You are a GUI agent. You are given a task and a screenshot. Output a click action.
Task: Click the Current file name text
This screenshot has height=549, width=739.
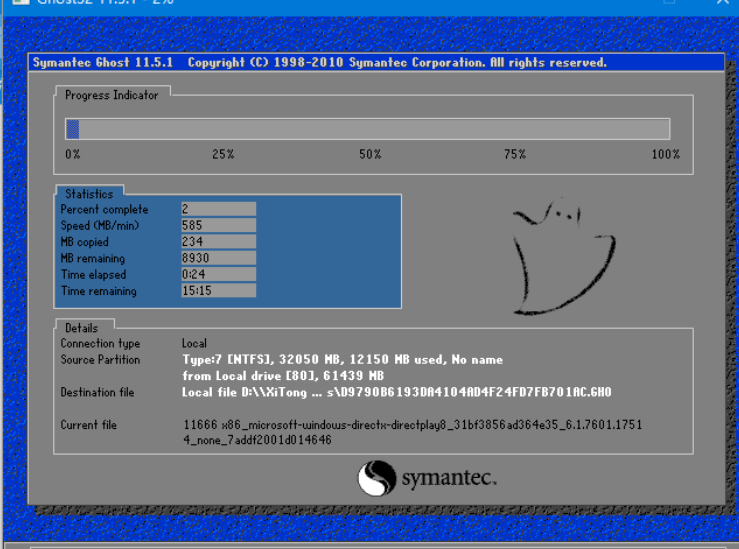point(411,432)
